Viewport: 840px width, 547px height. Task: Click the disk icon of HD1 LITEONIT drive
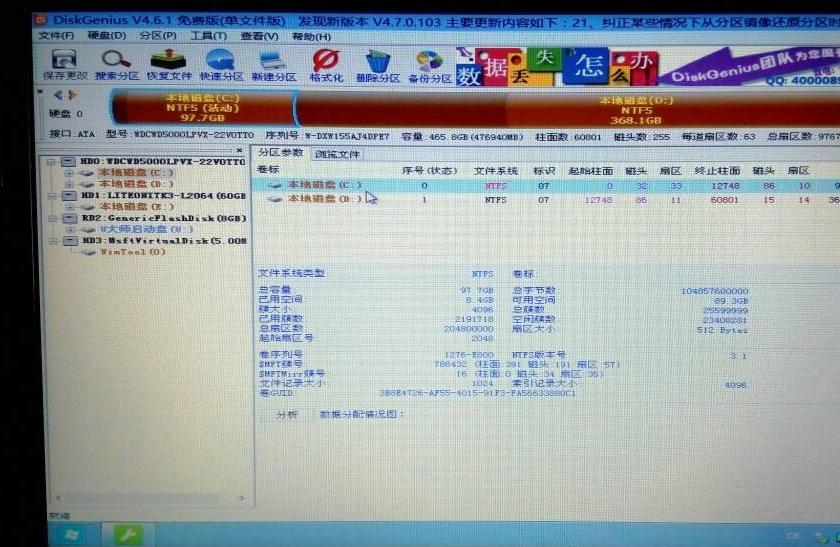tap(70, 196)
